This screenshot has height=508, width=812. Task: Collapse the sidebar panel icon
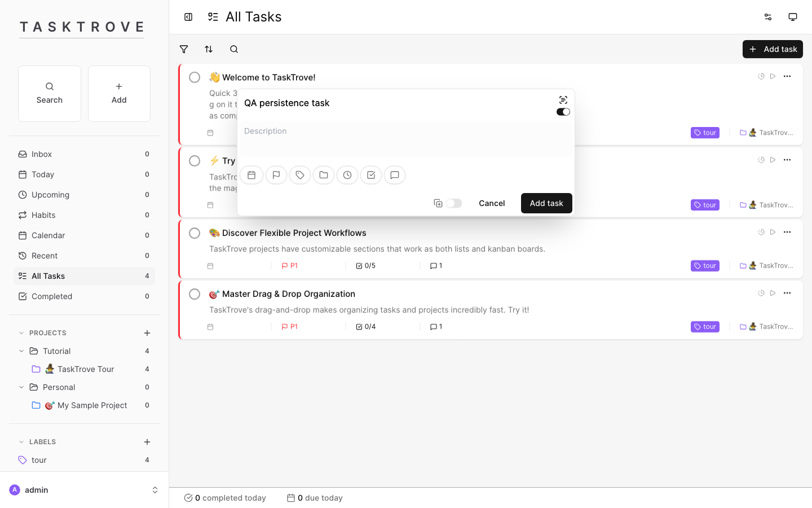[x=188, y=17]
